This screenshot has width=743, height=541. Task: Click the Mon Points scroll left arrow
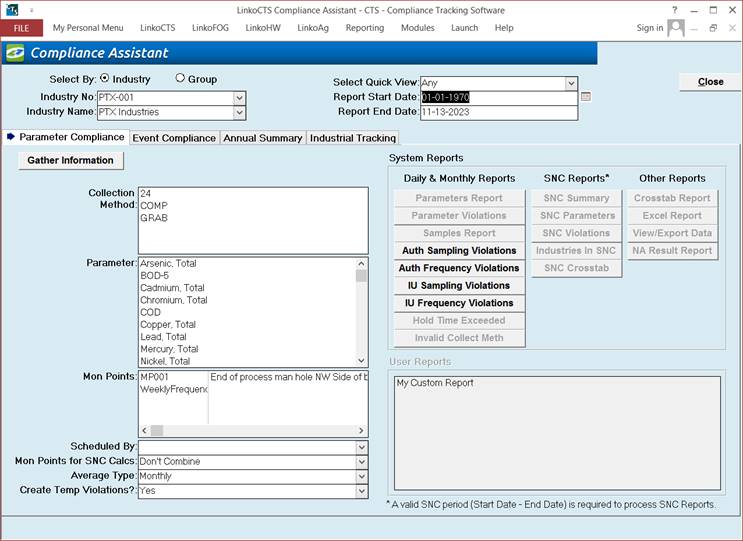coord(145,431)
